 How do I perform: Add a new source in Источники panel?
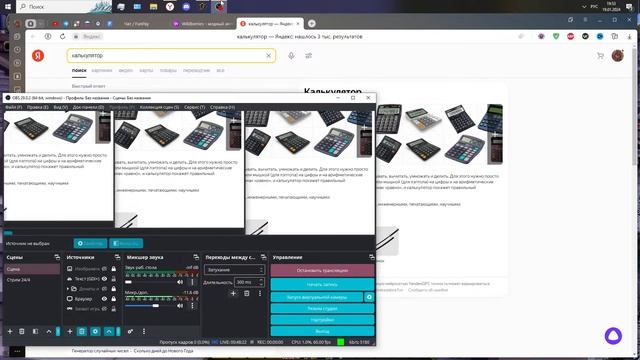tap(70, 331)
